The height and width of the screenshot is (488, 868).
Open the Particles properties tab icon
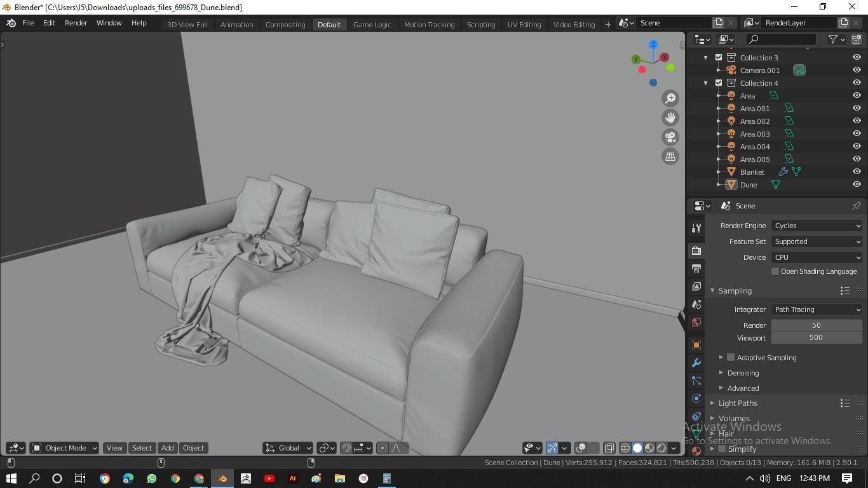pos(696,381)
